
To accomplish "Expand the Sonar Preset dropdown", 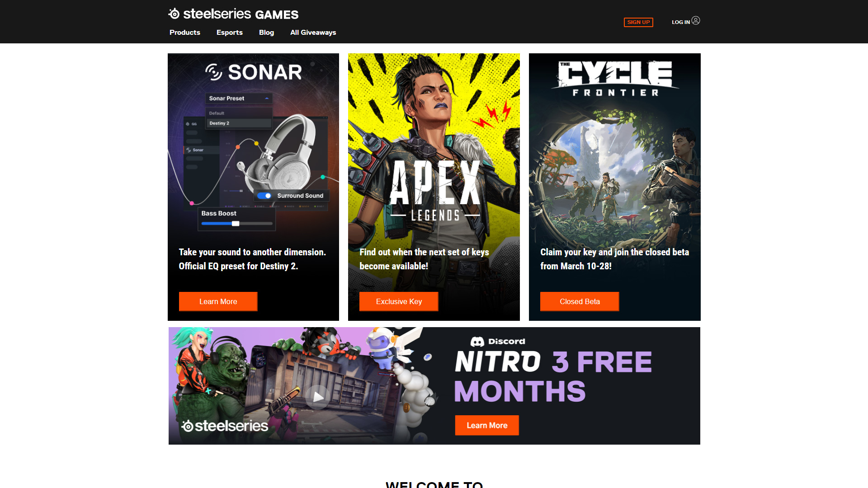I will click(239, 99).
